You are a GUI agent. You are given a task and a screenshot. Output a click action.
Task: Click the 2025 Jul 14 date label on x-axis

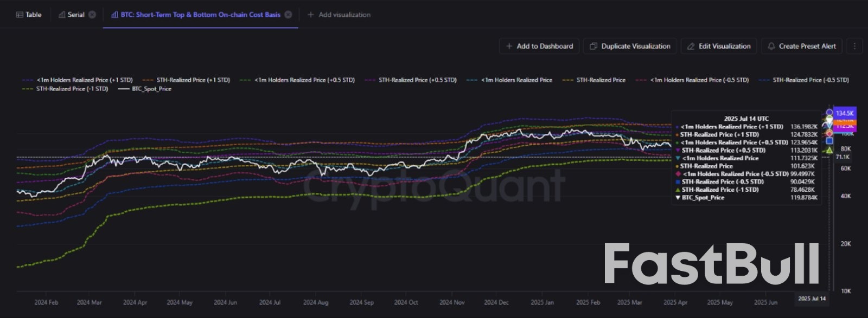coord(812,298)
